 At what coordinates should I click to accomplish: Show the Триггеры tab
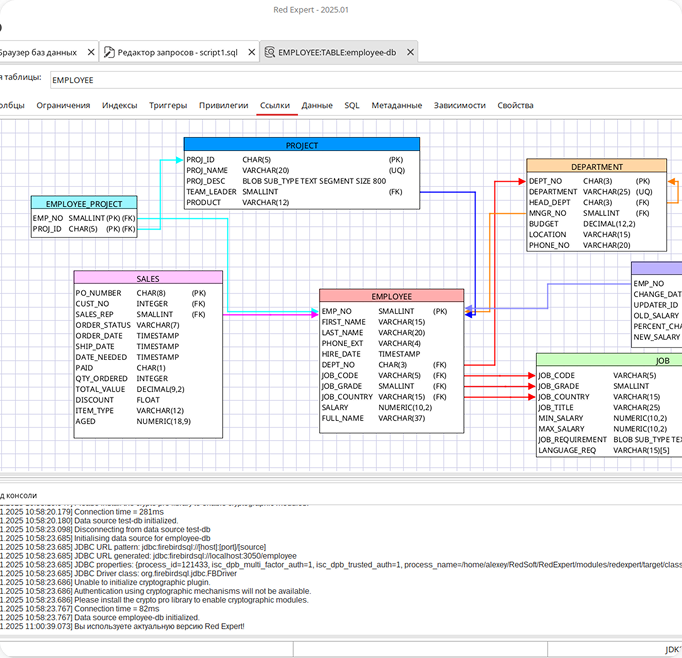[x=168, y=105]
